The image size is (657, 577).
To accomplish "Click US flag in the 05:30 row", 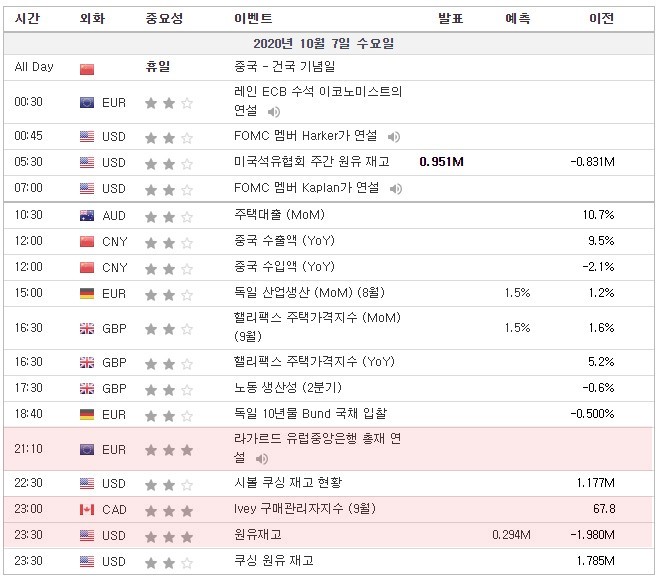I will pos(87,163).
